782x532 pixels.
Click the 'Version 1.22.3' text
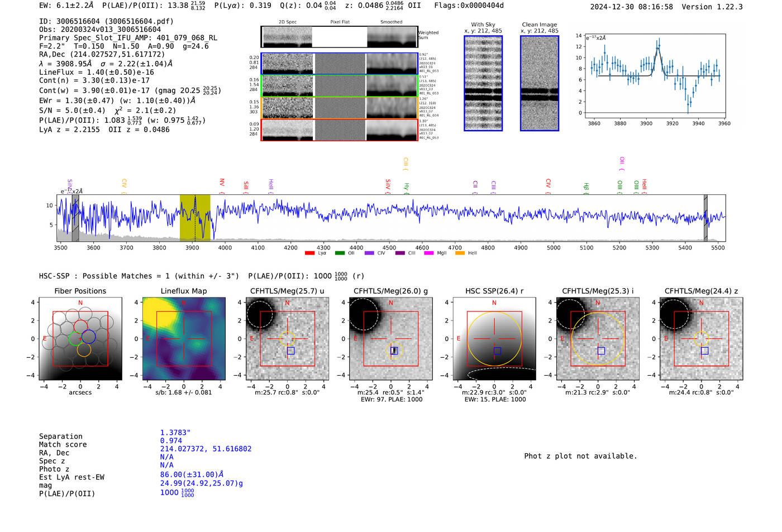(x=713, y=7)
